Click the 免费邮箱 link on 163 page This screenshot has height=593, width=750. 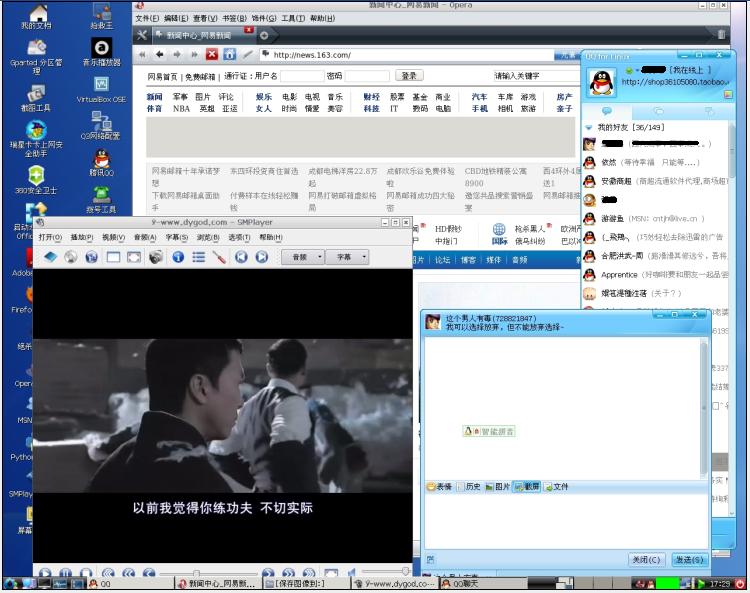pyautogui.click(x=200, y=76)
